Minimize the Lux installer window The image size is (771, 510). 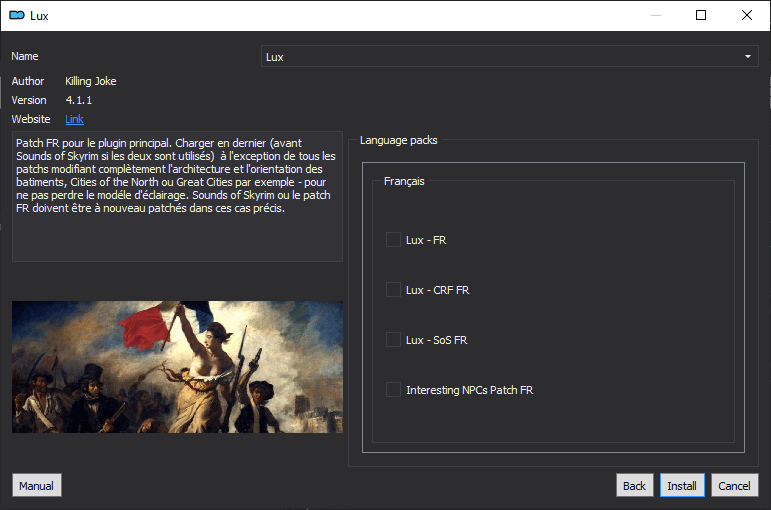point(656,15)
